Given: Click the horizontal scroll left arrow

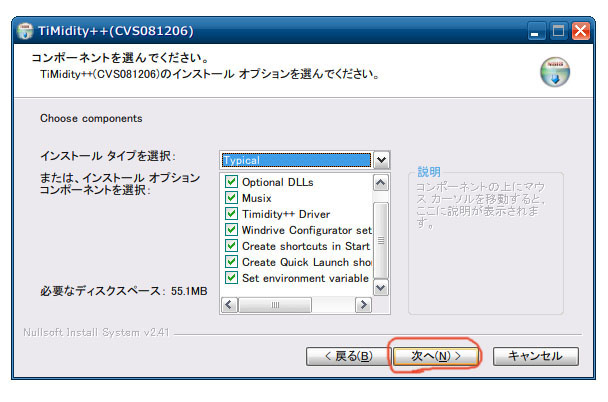Looking at the screenshot, I should click(x=229, y=305).
